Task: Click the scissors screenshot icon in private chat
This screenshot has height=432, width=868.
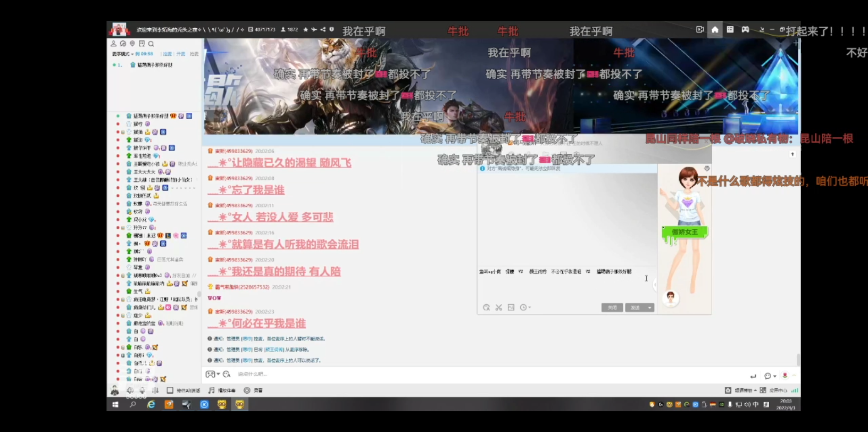Action: click(x=498, y=308)
